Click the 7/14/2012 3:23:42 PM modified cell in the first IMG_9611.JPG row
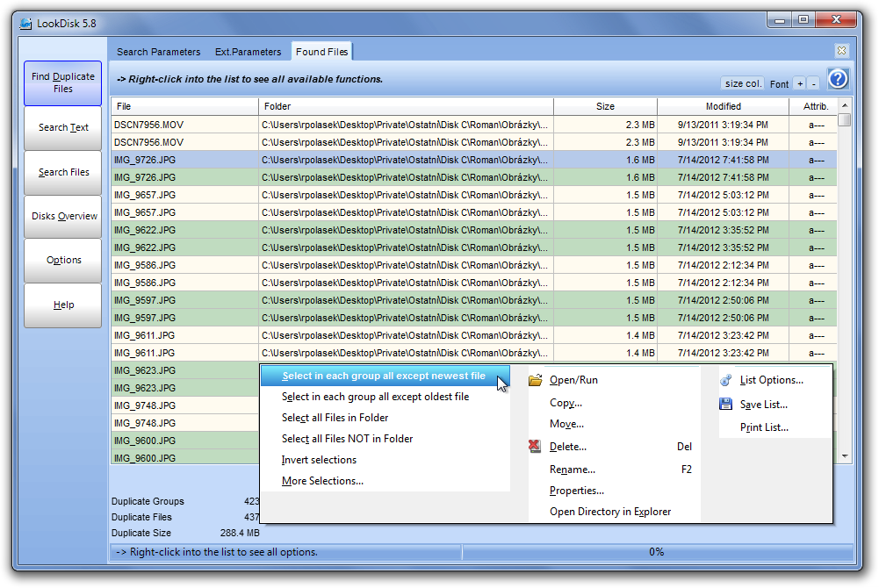This screenshot has width=879, height=588. (724, 335)
